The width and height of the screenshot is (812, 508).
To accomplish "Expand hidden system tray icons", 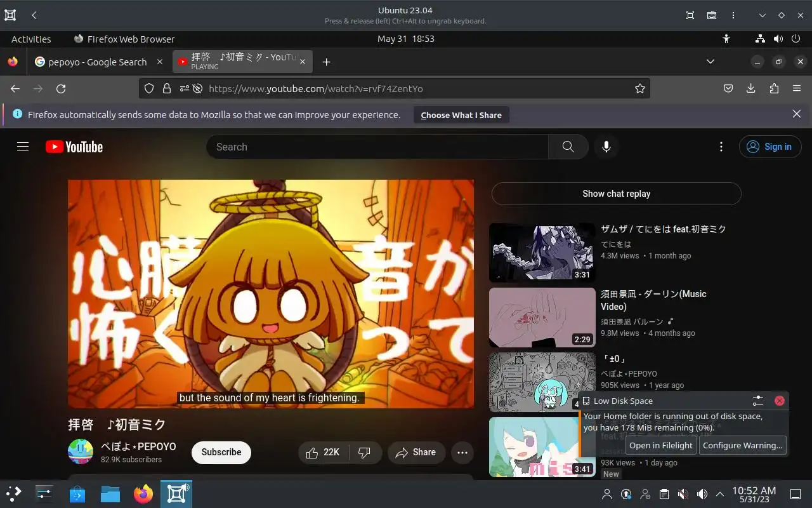I will tap(720, 494).
